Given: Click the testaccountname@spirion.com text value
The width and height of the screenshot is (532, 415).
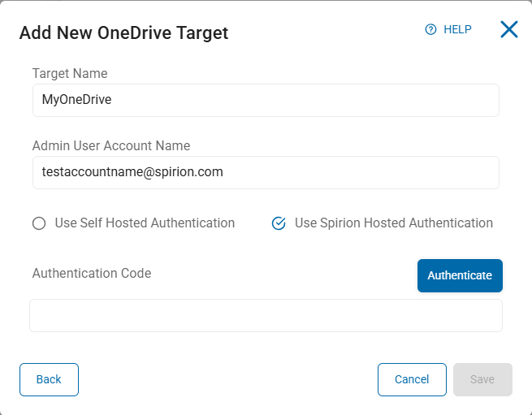Looking at the screenshot, I should (x=132, y=173).
